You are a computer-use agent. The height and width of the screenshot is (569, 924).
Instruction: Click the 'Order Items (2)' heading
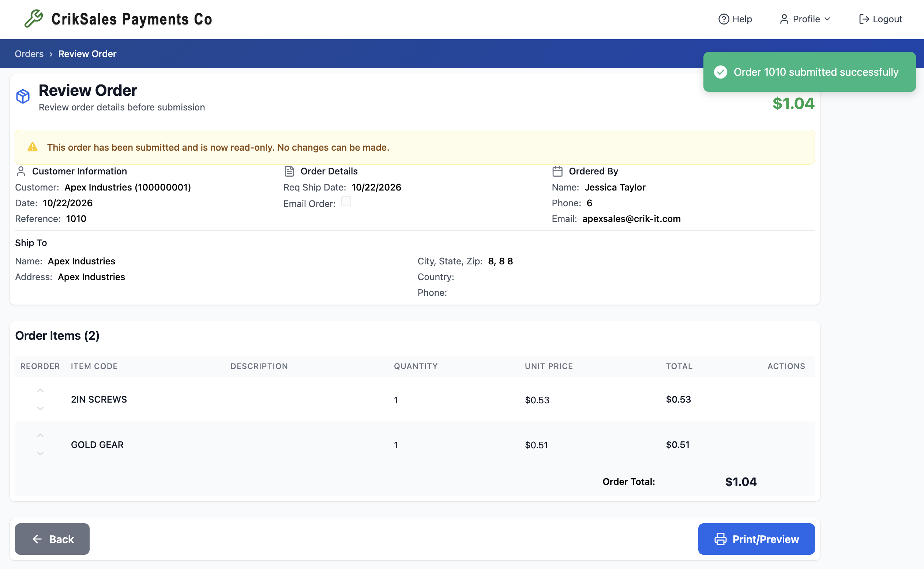coord(57,335)
